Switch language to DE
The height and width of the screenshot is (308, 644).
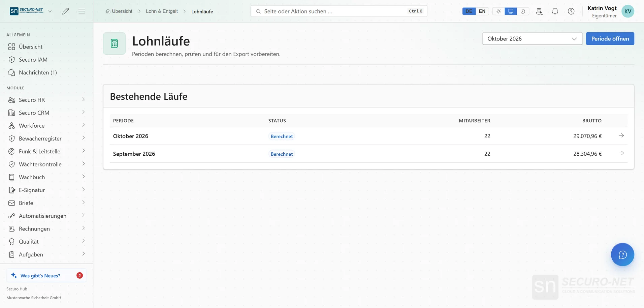pyautogui.click(x=469, y=11)
